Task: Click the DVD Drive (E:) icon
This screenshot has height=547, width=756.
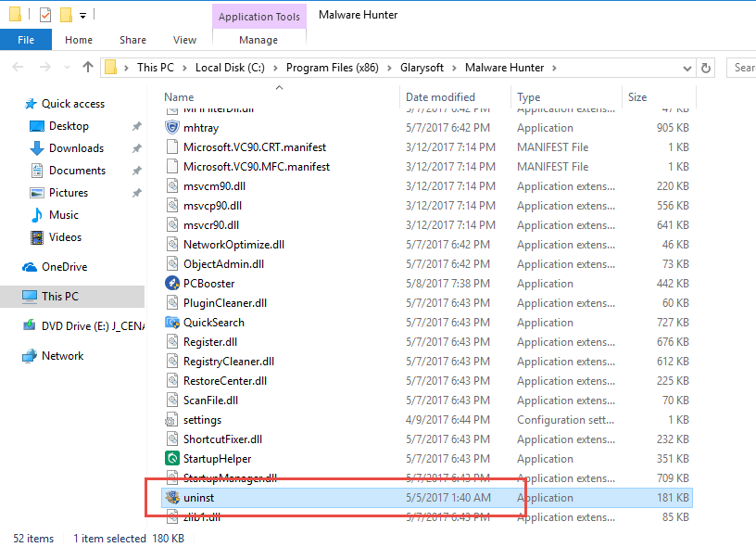Action: click(x=30, y=325)
